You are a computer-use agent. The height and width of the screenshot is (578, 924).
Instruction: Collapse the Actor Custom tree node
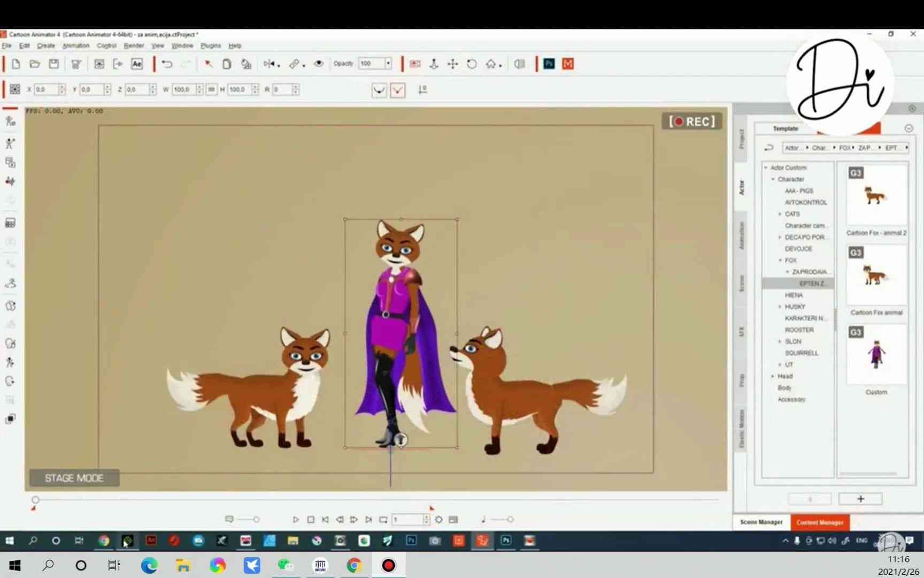point(766,168)
